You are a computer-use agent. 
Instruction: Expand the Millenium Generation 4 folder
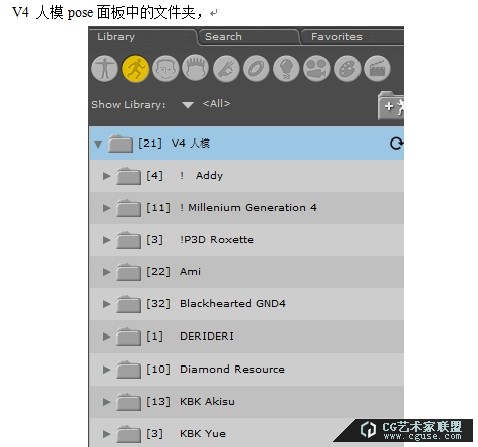106,208
